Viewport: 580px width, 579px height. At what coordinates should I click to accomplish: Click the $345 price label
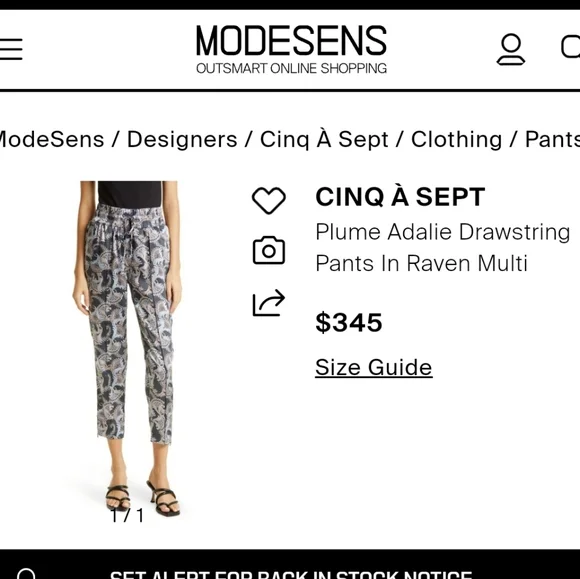pos(349,323)
